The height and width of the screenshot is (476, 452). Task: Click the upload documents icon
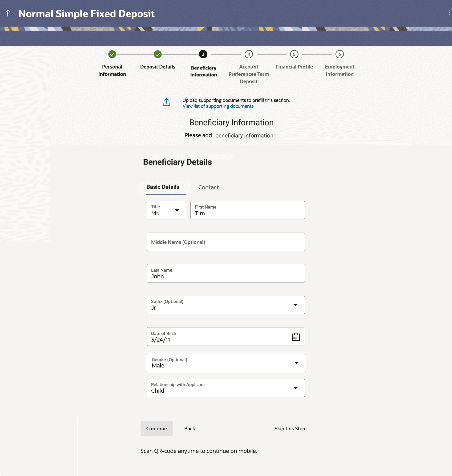tap(166, 102)
